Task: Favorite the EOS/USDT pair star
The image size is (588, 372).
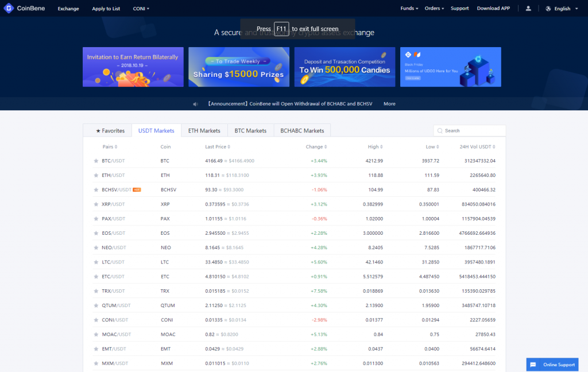Action: (96, 233)
